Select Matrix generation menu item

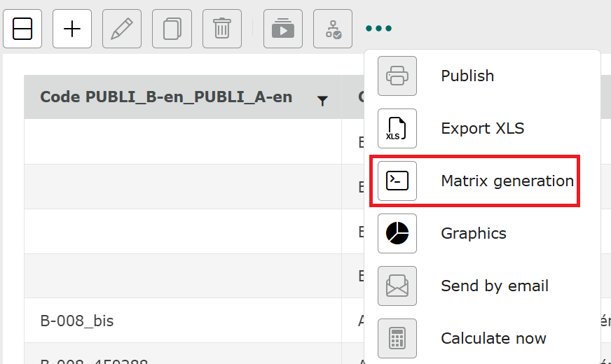pos(507,181)
